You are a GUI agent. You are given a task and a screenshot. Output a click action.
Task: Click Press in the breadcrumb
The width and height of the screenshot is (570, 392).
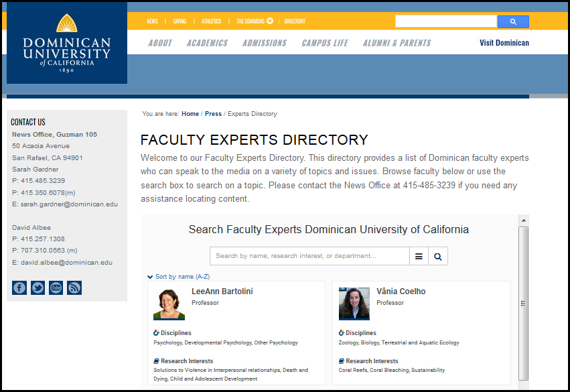(213, 114)
